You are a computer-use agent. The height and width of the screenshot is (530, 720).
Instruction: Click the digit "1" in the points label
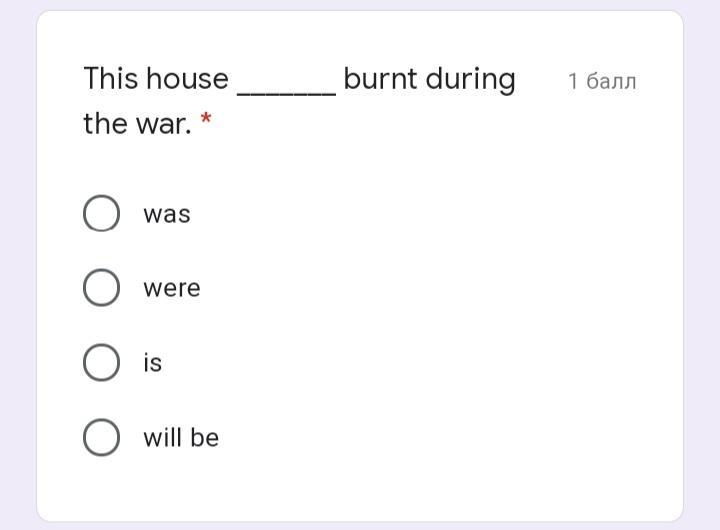pyautogui.click(x=573, y=81)
